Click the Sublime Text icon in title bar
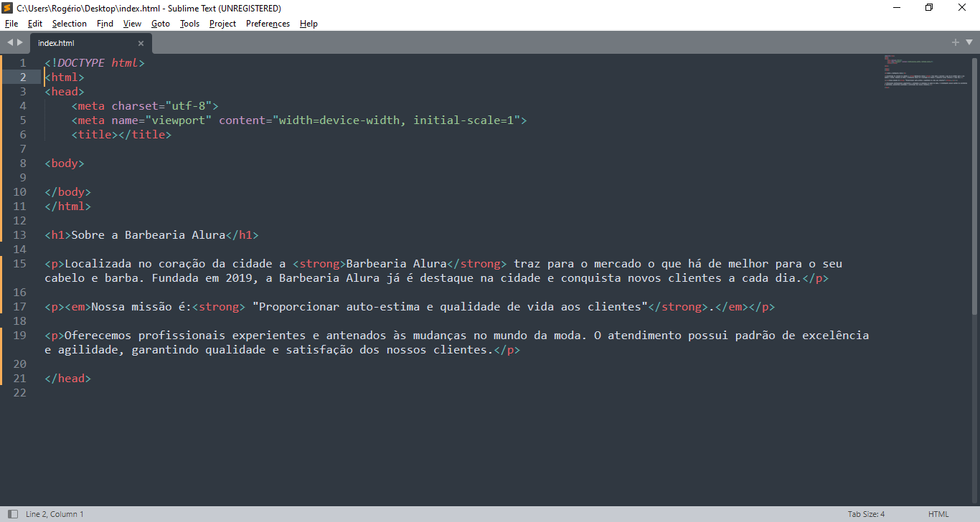The height and width of the screenshot is (522, 980). (7, 8)
